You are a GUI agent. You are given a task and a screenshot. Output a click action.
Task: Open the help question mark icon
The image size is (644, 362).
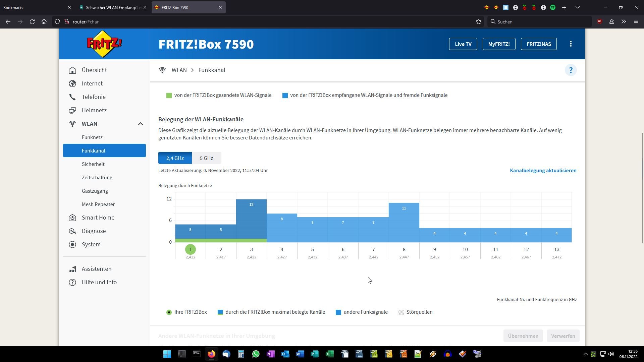(x=571, y=70)
